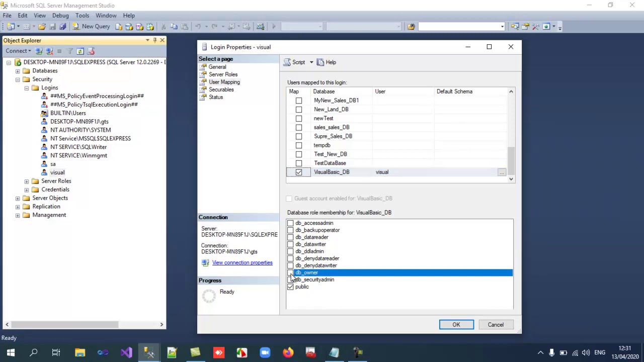The height and width of the screenshot is (362, 644).
Task: Click the Disconnect icon in Object Explorer
Action: click(49, 51)
